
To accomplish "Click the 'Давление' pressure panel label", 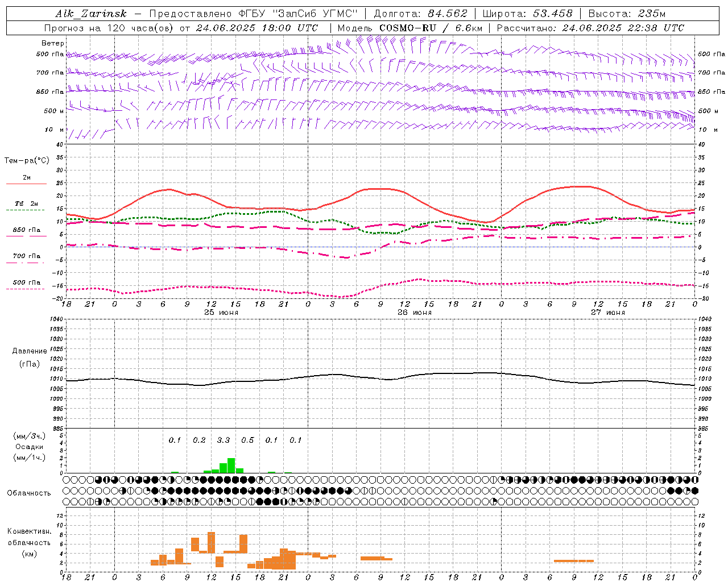I will tap(30, 351).
